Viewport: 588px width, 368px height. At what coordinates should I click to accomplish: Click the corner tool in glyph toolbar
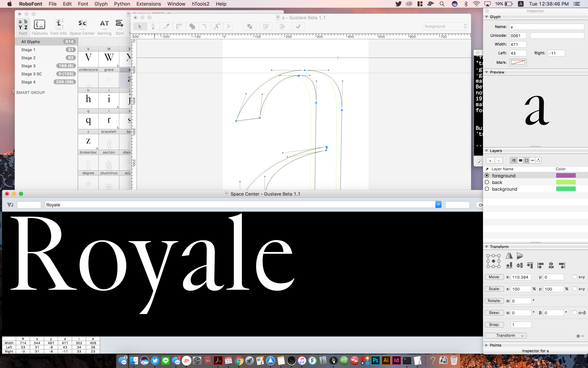[204, 26]
